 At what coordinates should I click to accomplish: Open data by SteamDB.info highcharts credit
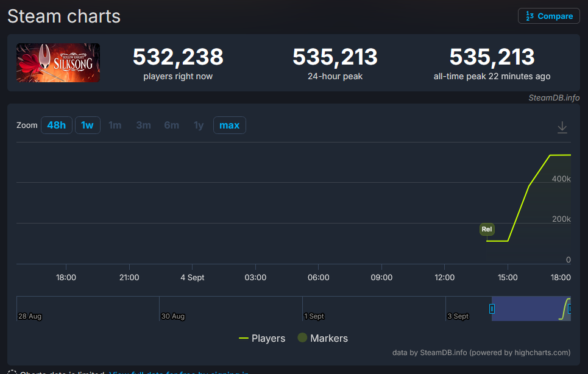point(481,353)
